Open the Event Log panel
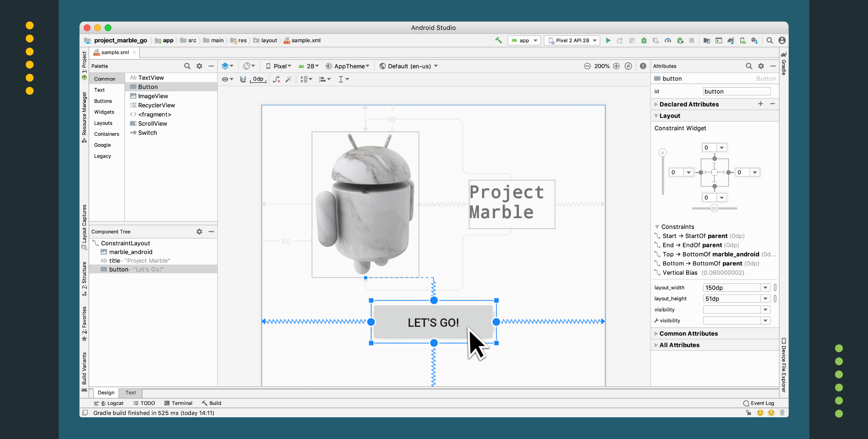 [x=758, y=403]
